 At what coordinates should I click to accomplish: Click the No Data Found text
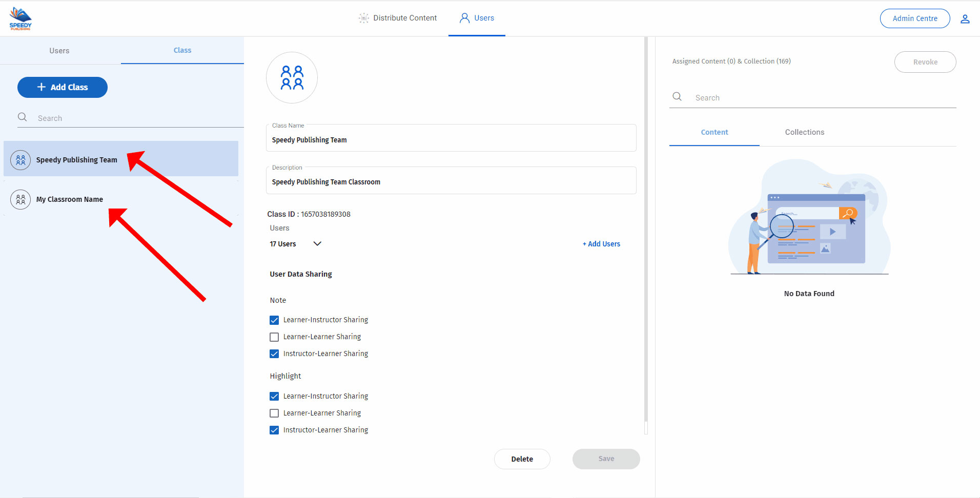coord(809,294)
